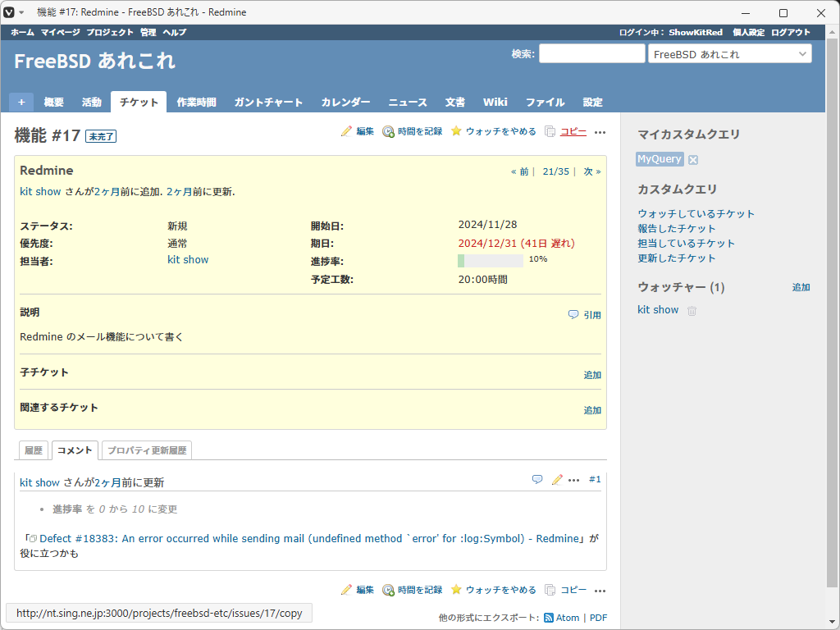Expand the plus new-object menu
This screenshot has width=840, height=630.
tap(21, 102)
